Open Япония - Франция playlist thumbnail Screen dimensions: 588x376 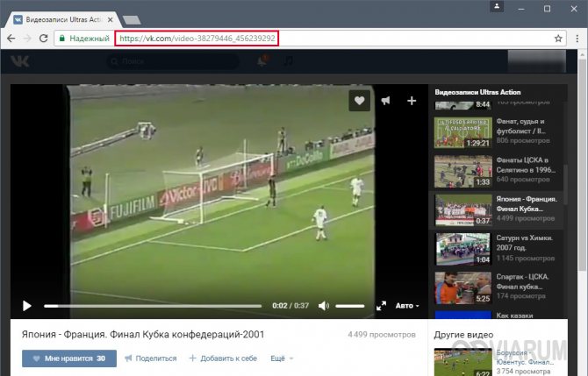(463, 210)
